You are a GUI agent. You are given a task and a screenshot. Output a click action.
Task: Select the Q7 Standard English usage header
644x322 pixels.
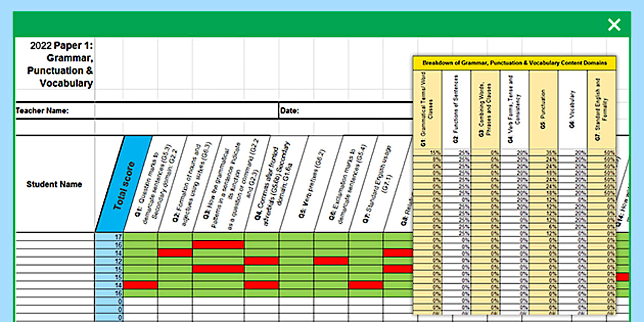click(378, 184)
